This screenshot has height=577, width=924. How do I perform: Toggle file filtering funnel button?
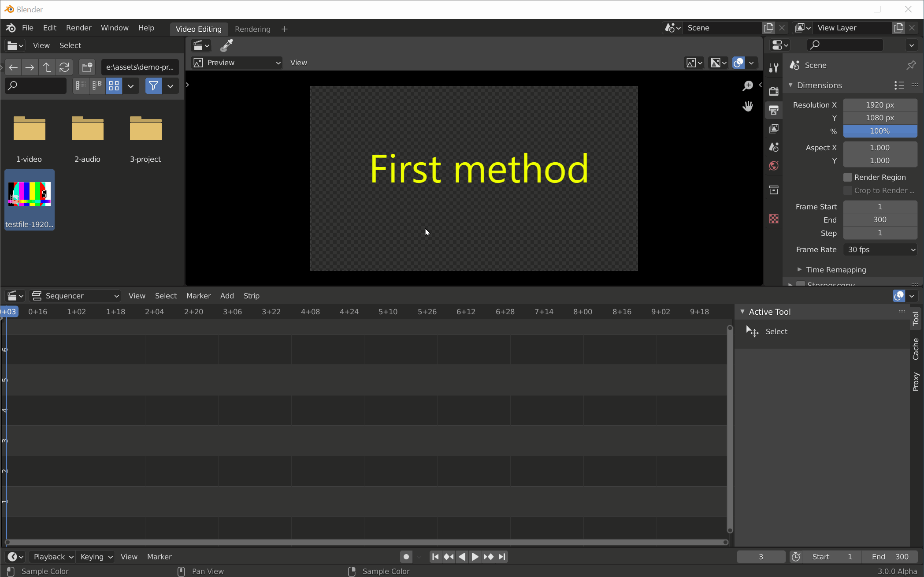[x=153, y=86]
